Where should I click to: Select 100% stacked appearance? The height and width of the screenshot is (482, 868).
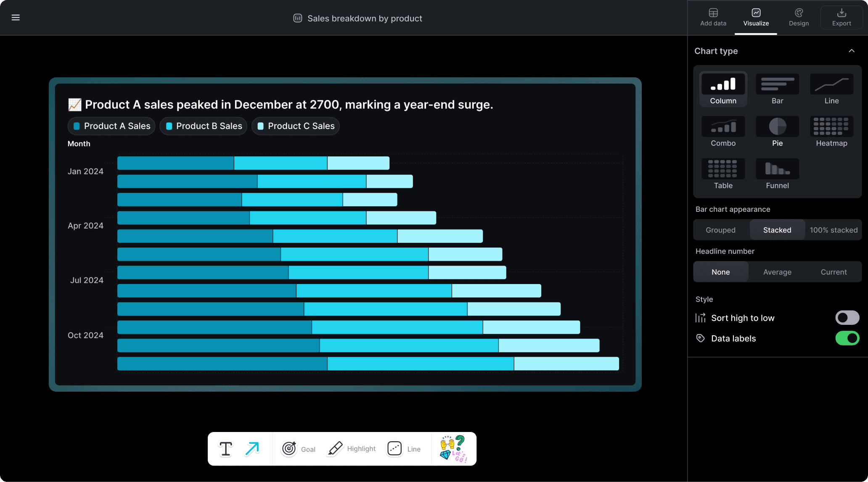pyautogui.click(x=832, y=230)
